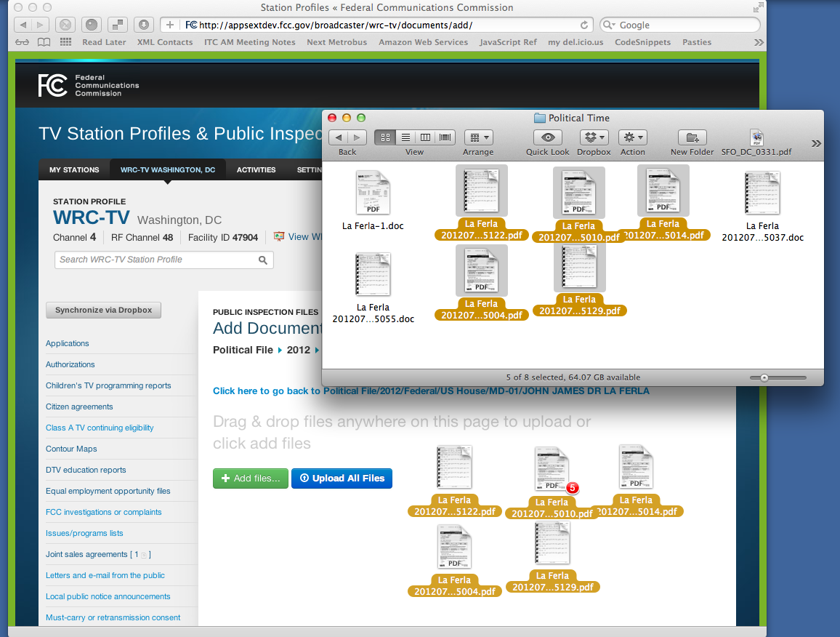Switch Finder to list view
The height and width of the screenshot is (637, 840).
point(405,138)
